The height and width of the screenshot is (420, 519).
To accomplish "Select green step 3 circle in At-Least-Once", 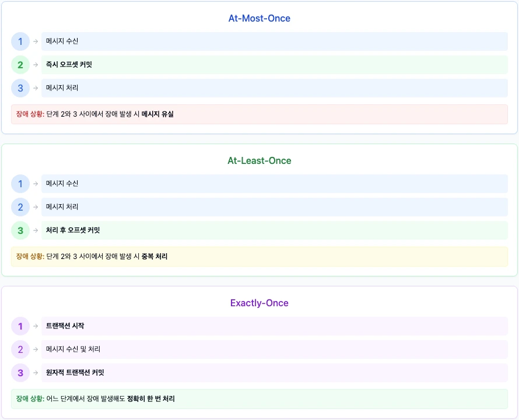I will [x=20, y=230].
